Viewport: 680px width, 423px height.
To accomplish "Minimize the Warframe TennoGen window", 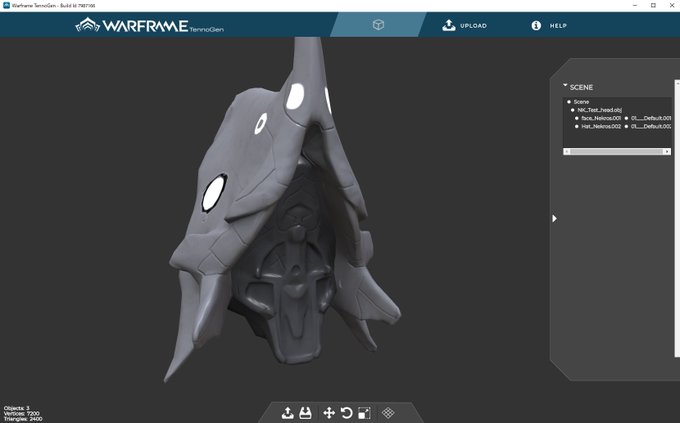I will 635,5.
